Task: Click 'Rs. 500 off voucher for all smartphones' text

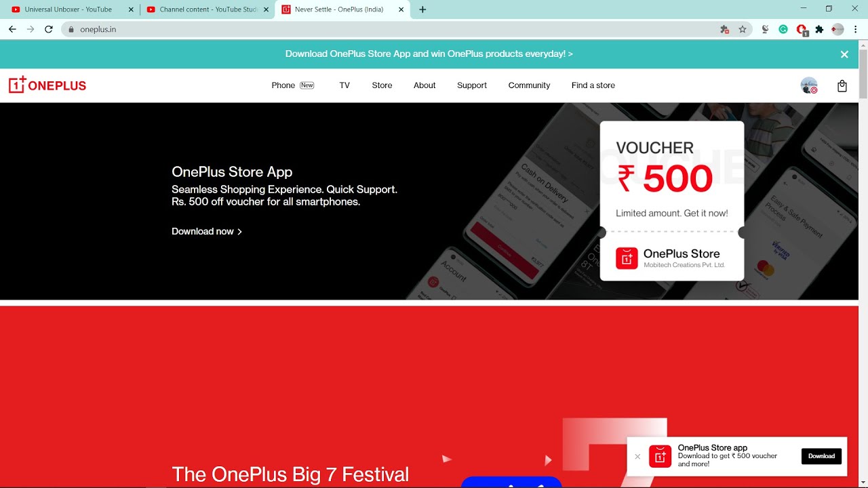Action: tap(266, 202)
